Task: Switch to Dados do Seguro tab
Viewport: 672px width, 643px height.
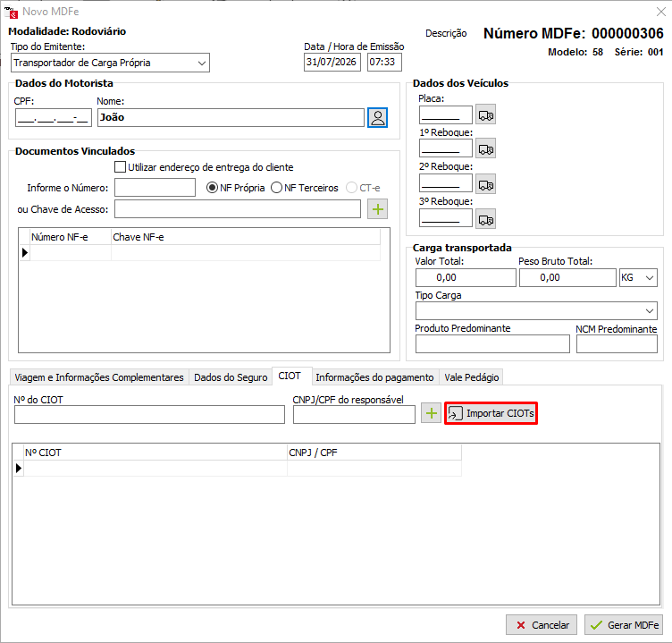Action: tap(231, 377)
